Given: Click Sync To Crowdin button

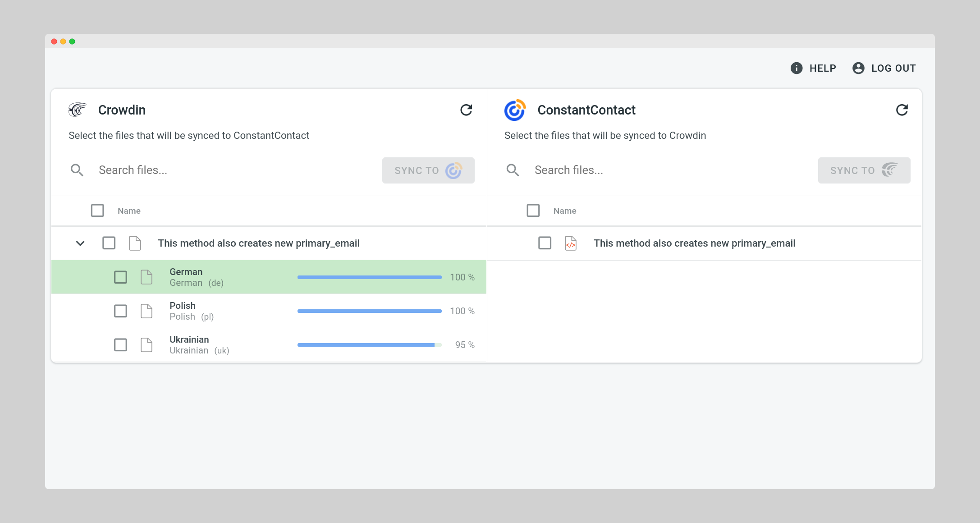Looking at the screenshot, I should click(864, 170).
